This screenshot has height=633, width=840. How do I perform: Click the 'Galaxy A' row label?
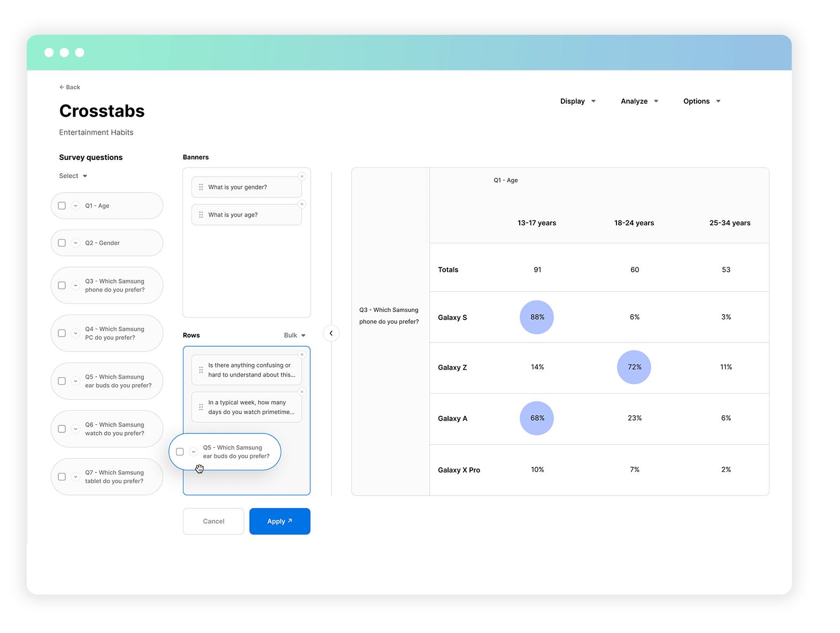tap(452, 418)
